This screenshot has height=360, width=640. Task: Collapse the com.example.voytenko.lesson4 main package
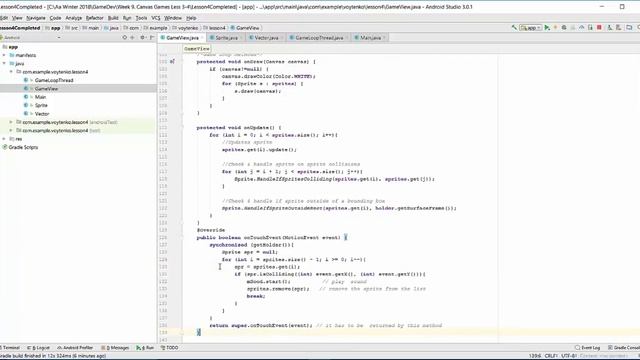coord(11,72)
